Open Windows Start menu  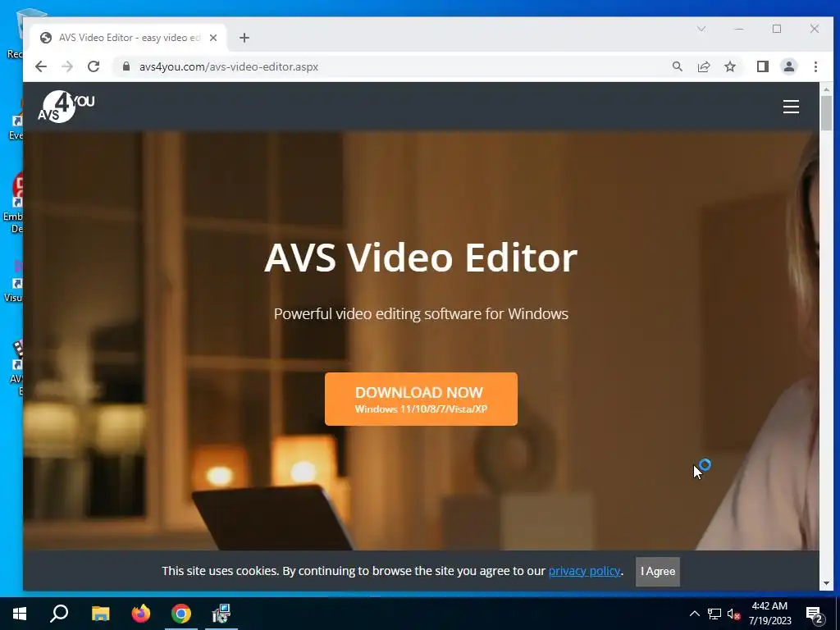pos(20,614)
